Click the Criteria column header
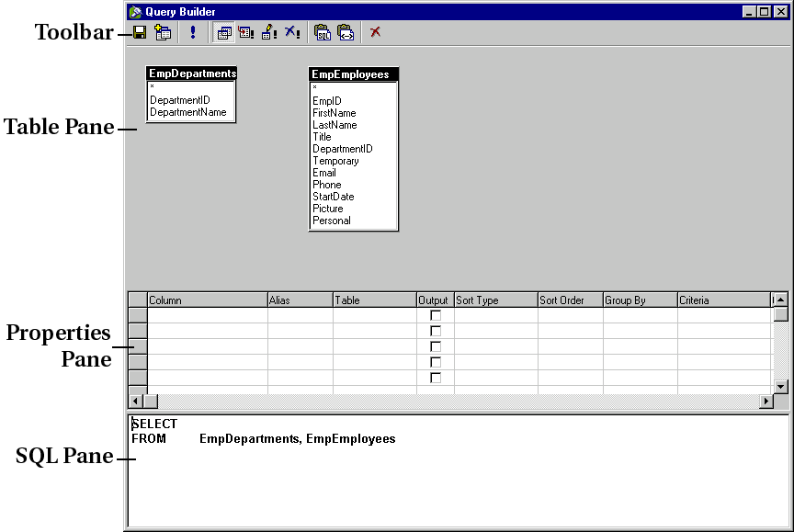Image resolution: width=794 pixels, height=532 pixels. click(721, 300)
